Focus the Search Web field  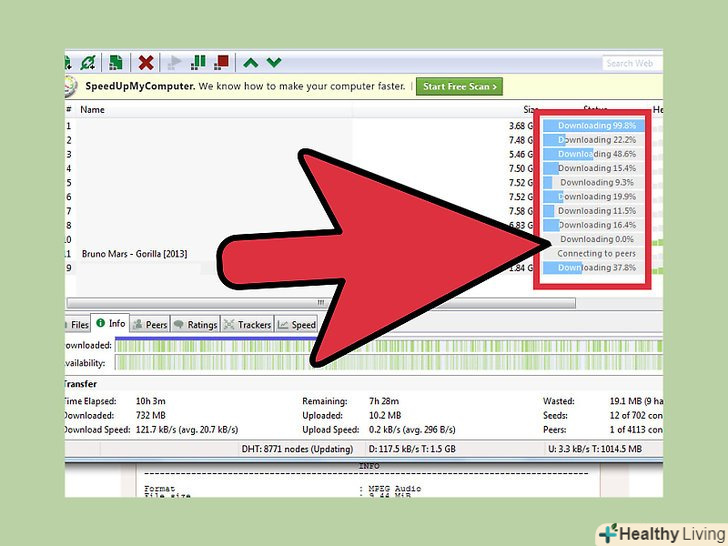[632, 63]
